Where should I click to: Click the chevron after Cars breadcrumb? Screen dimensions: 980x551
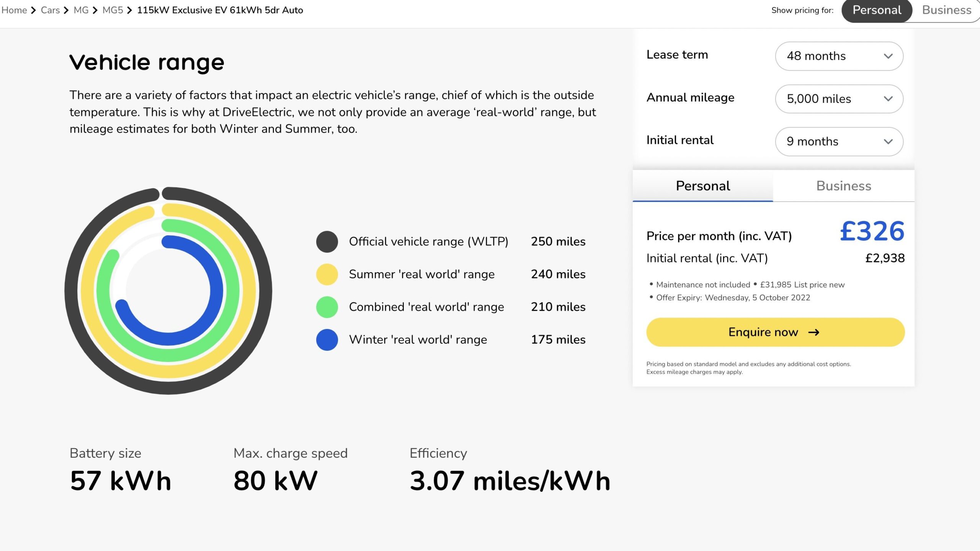pos(66,10)
